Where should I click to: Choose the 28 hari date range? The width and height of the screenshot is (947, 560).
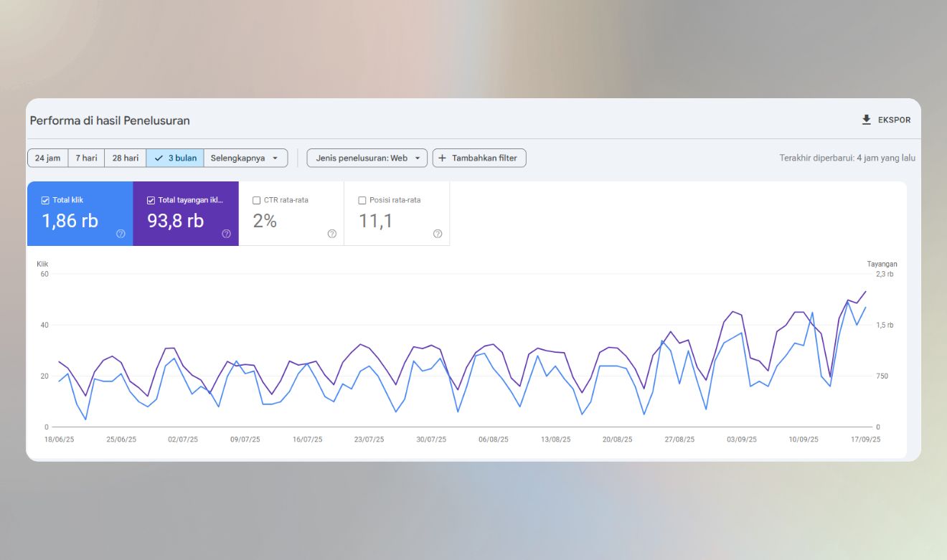126,158
